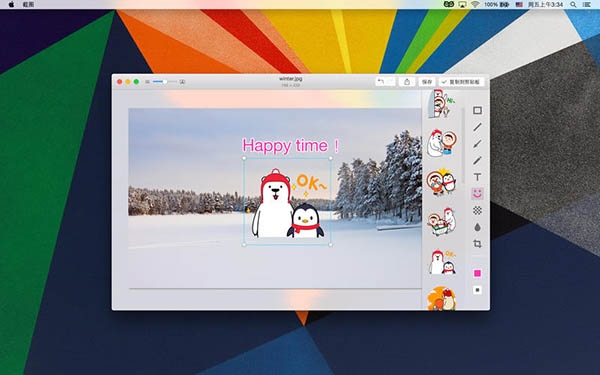The image size is (600, 375).
Task: Open the share button menu
Action: coord(407,82)
